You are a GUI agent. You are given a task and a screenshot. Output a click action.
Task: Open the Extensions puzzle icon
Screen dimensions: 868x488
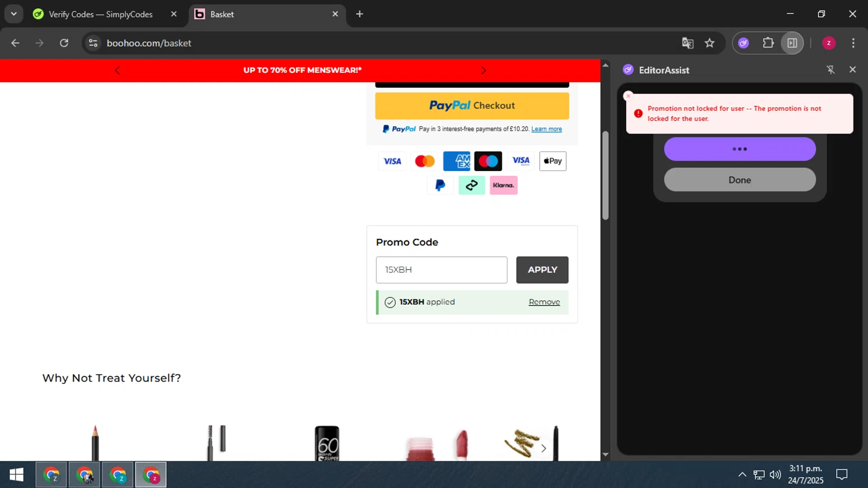tap(768, 43)
